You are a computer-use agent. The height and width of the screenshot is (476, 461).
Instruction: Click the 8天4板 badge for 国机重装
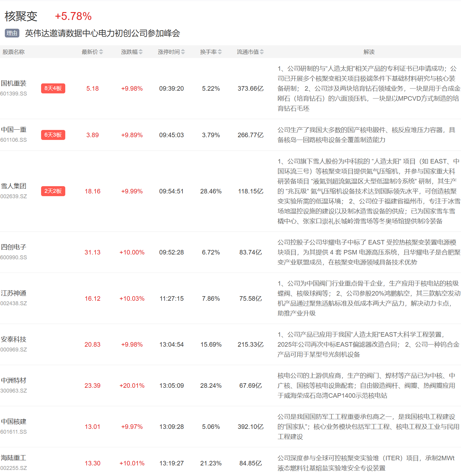tap(53, 88)
